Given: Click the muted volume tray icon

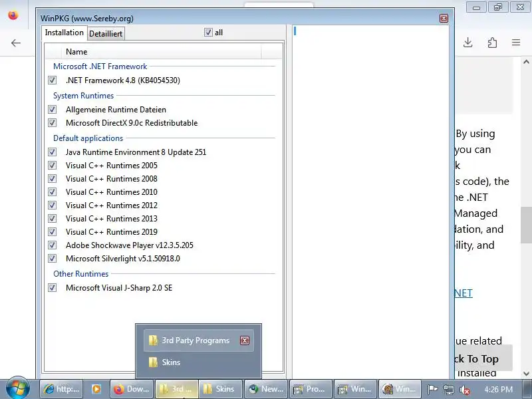Looking at the screenshot, I should click(x=464, y=390).
